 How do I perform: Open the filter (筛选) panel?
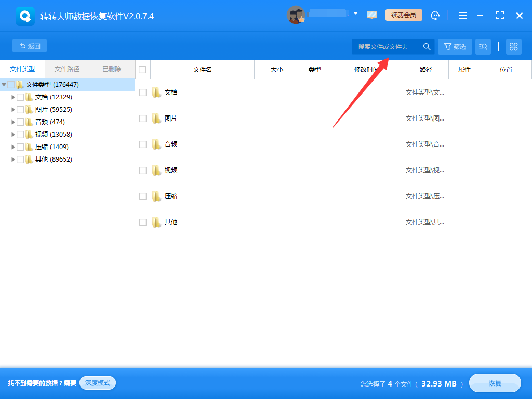click(455, 46)
